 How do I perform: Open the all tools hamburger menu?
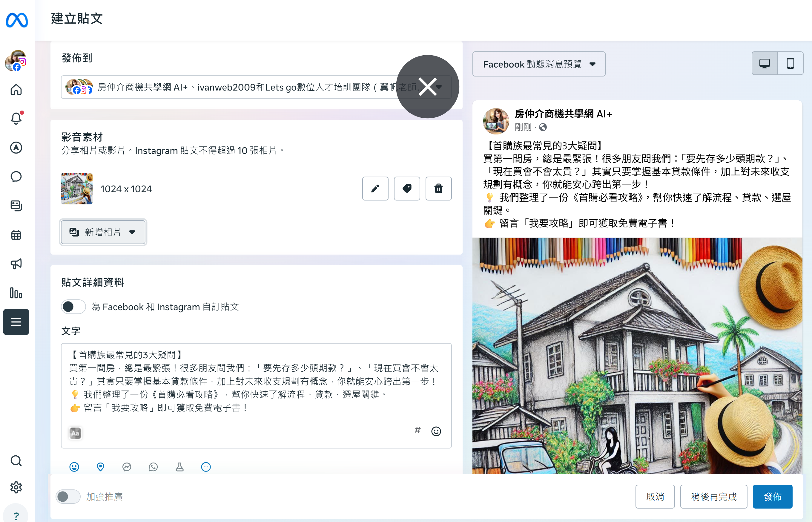point(16,322)
